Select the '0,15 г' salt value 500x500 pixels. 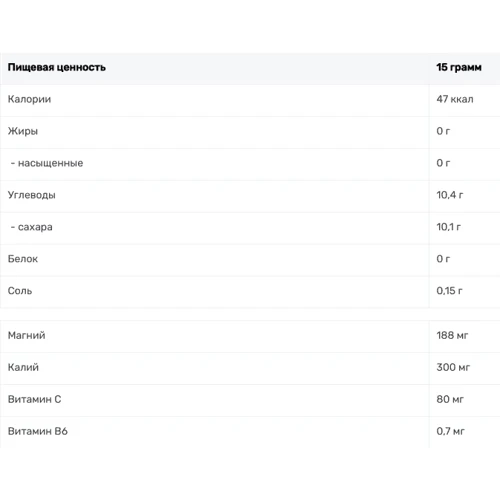click(x=449, y=291)
